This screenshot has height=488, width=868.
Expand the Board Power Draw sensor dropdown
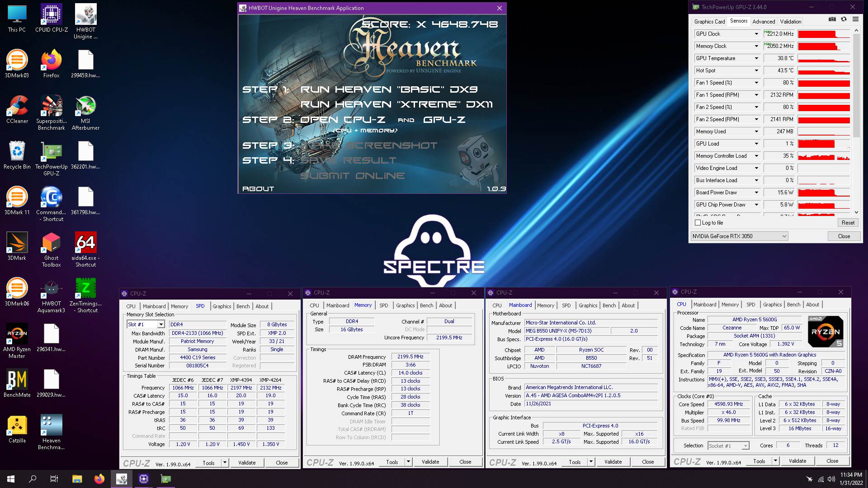click(x=756, y=192)
